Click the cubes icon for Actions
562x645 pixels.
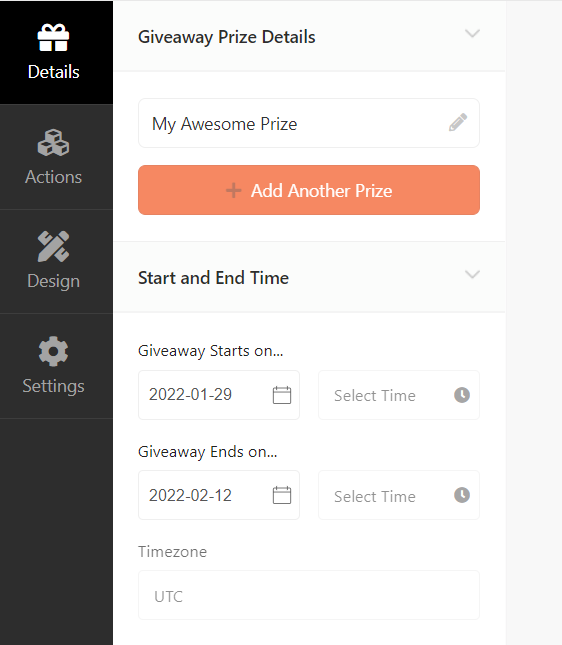coord(53,143)
